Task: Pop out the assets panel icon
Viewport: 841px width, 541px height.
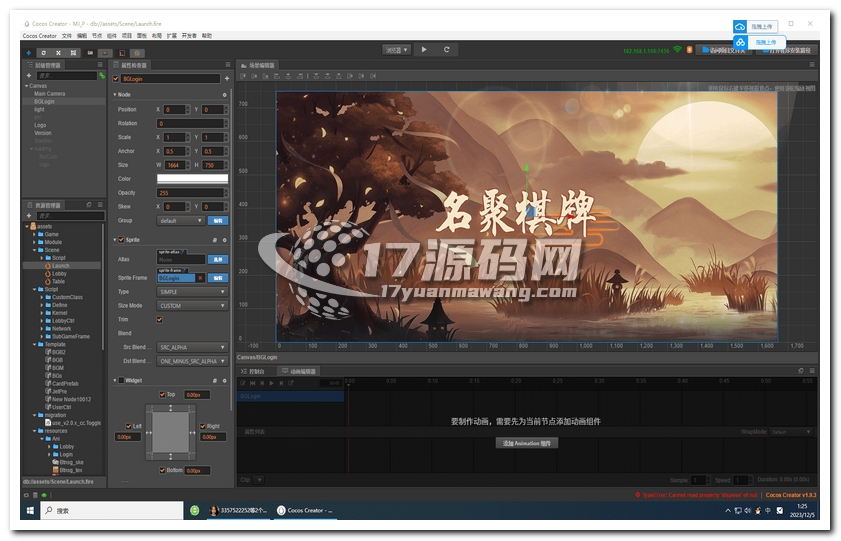Action: pyautogui.click(x=88, y=205)
